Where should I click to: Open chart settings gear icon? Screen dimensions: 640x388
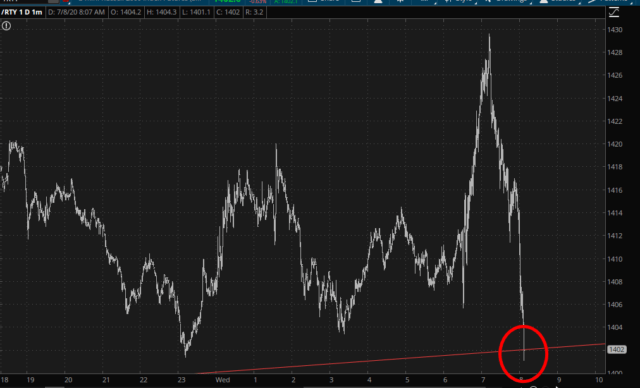(400, 1)
